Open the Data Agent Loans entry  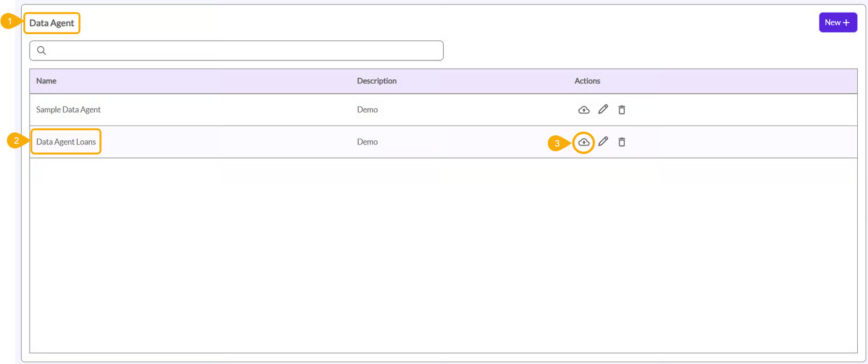(66, 141)
